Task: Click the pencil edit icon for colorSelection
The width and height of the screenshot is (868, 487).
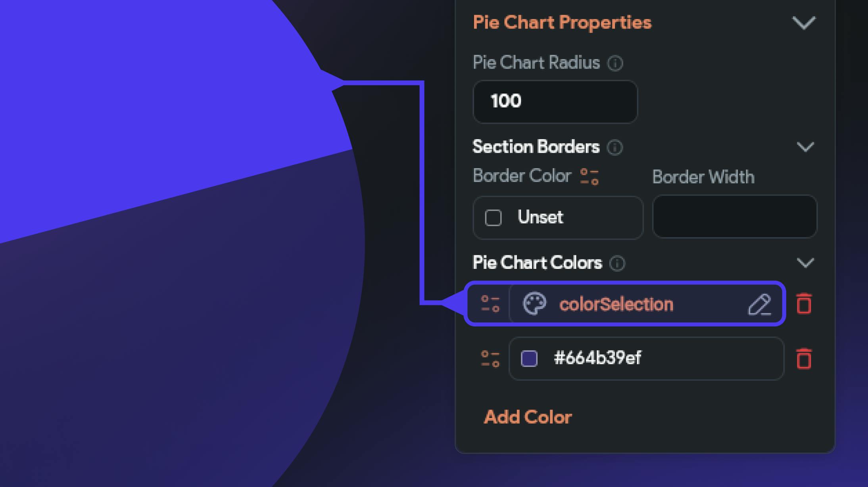Action: pos(759,305)
